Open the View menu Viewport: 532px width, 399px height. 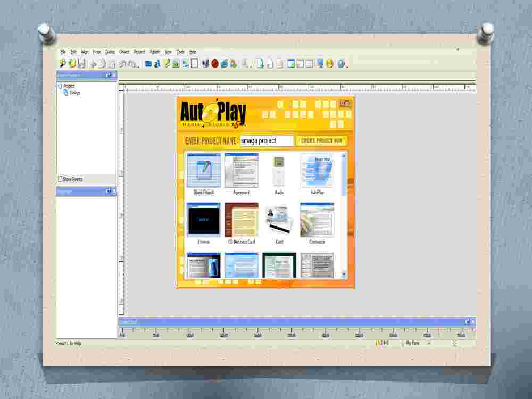point(168,52)
